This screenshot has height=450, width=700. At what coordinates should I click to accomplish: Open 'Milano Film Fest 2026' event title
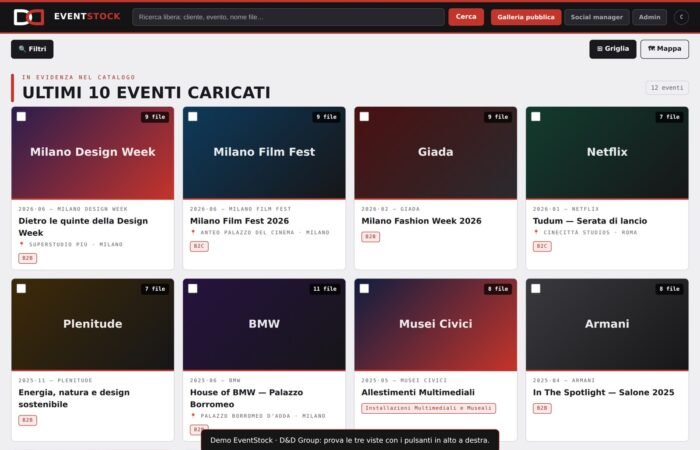239,221
